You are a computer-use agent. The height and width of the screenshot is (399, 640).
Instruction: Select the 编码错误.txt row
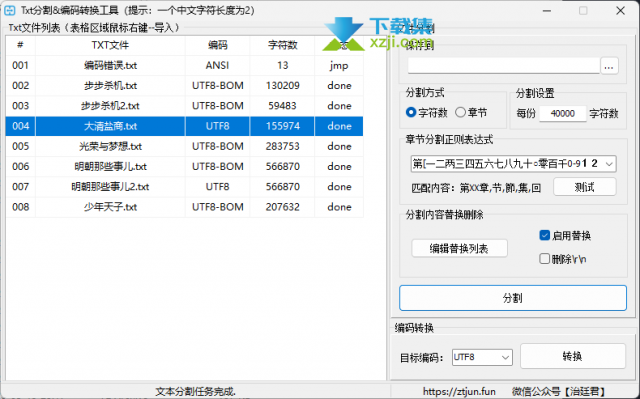[x=184, y=66]
